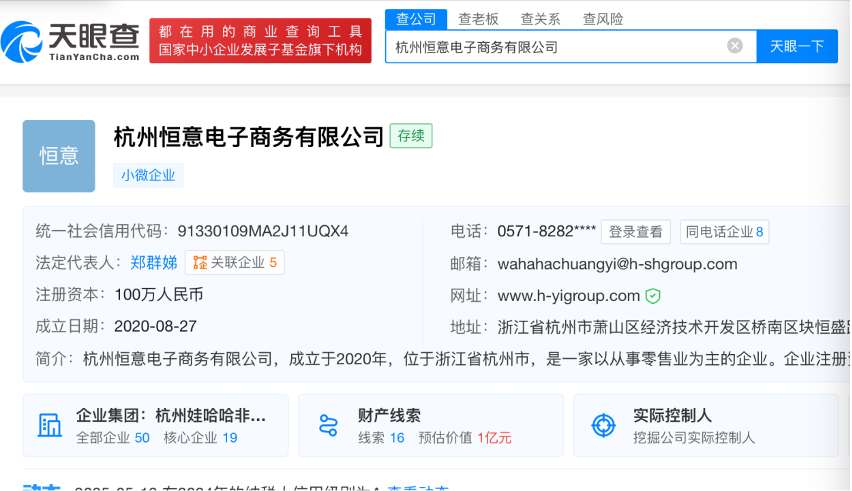Click the 天眼一下 search button
The image size is (852, 491).
(x=797, y=46)
